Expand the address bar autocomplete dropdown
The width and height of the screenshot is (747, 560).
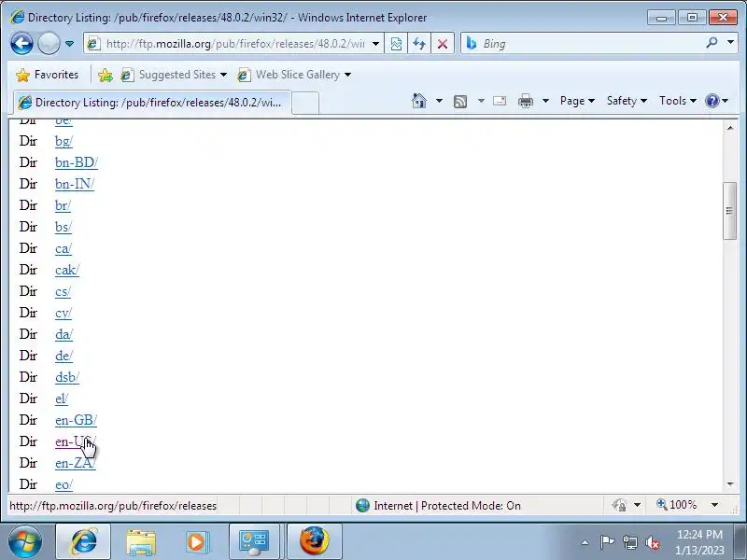[x=376, y=44]
